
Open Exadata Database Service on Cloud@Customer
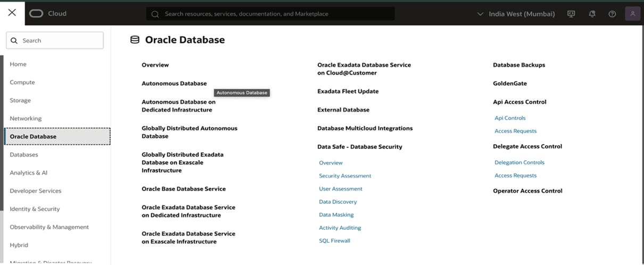pyautogui.click(x=364, y=69)
